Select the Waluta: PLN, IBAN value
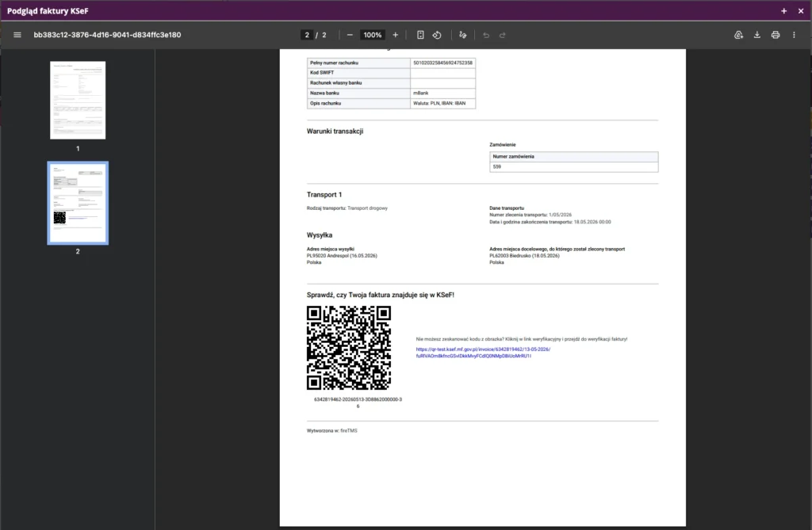Image resolution: width=812 pixels, height=530 pixels. click(x=439, y=104)
